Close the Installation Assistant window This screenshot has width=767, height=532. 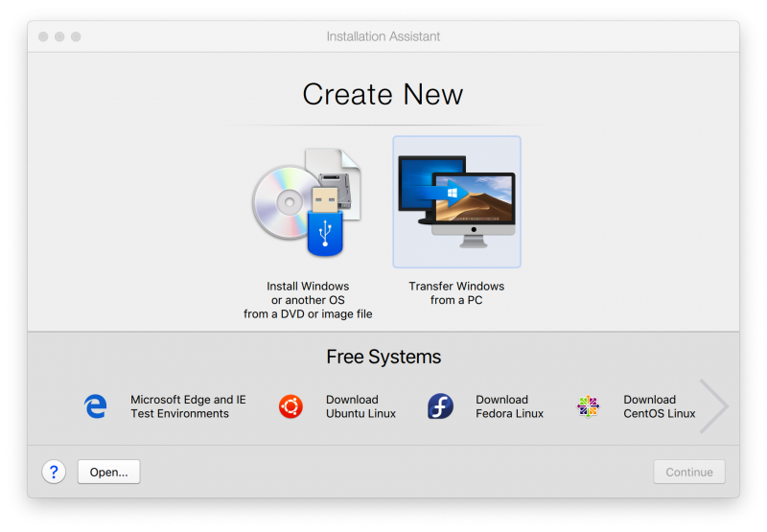click(43, 36)
